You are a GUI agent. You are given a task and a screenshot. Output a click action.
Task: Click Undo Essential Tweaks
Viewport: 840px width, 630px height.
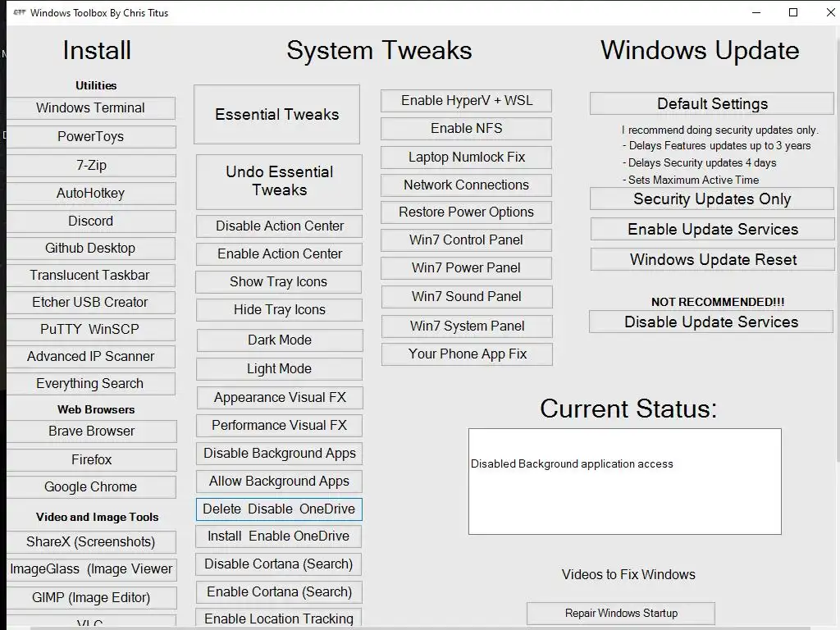point(279,181)
